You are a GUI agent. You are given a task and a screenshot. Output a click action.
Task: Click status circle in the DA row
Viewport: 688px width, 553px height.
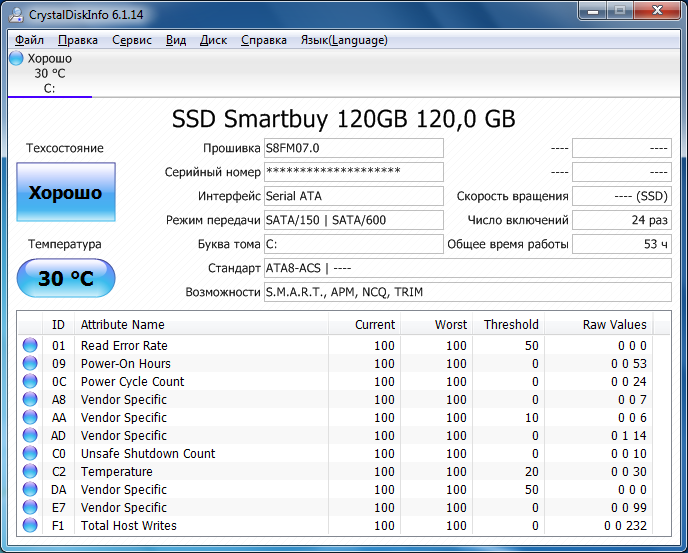(30, 489)
